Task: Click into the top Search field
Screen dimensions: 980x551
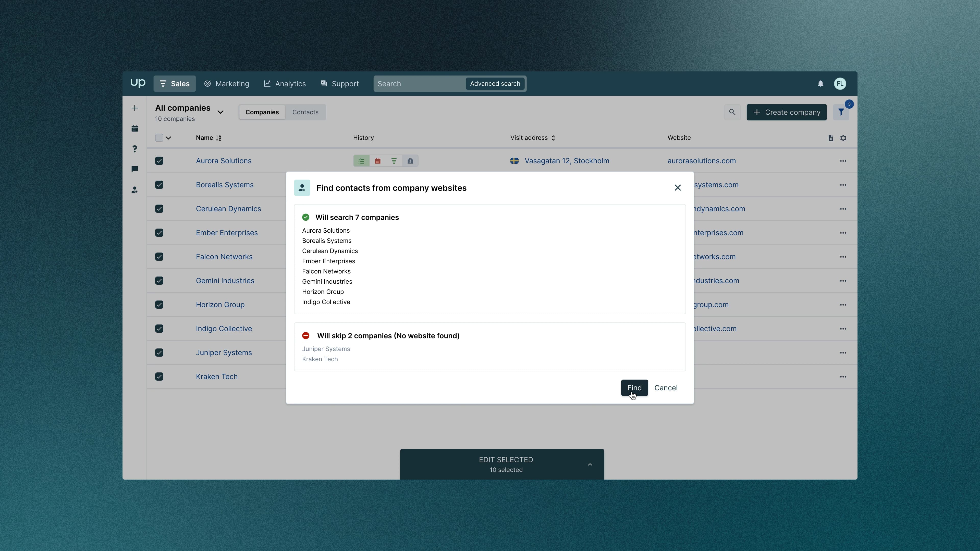Action: [419, 84]
